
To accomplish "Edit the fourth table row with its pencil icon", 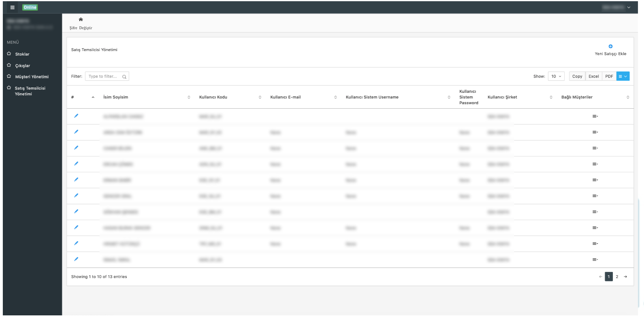I will click(x=76, y=164).
